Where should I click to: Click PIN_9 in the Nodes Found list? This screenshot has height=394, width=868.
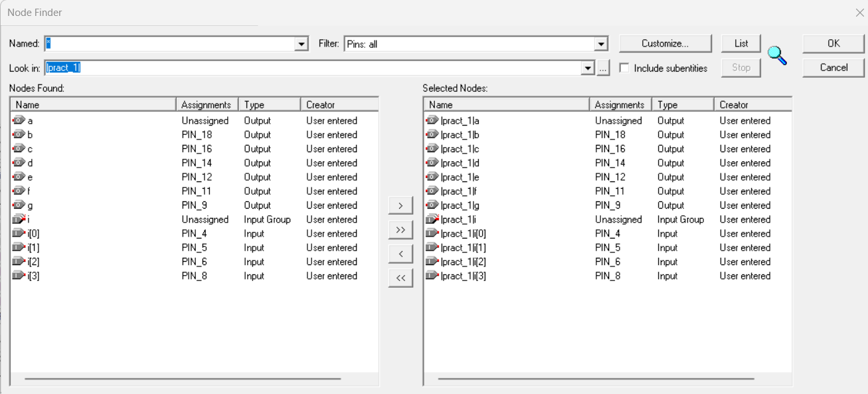[194, 205]
